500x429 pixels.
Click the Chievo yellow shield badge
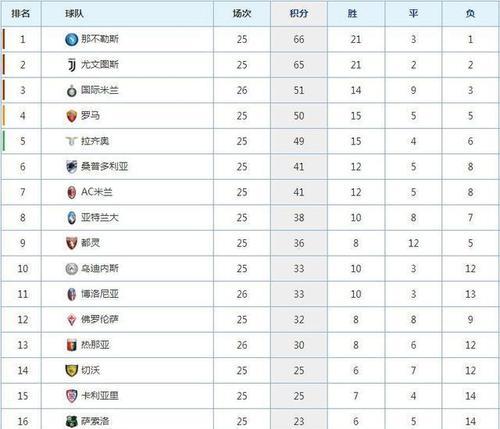[71, 370]
